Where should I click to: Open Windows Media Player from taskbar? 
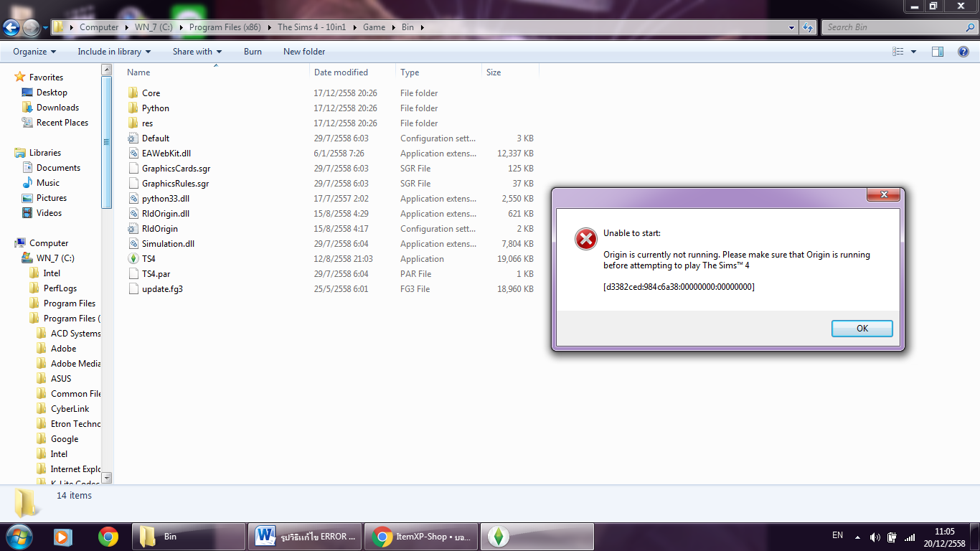pos(63,537)
